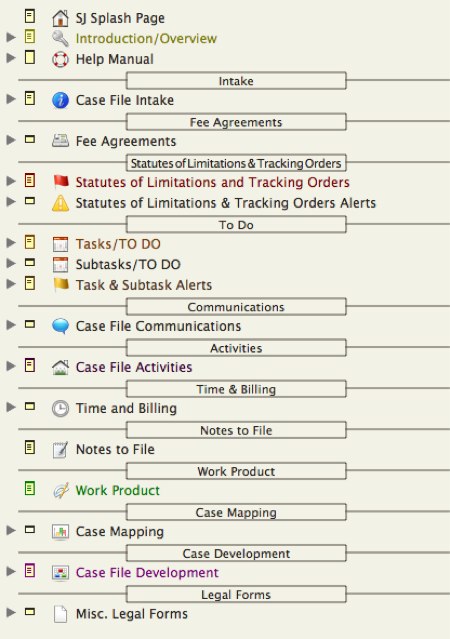Viewport: 450px width, 639px height.
Task: Select Subtasks/TO DO in the list
Action: click(128, 264)
